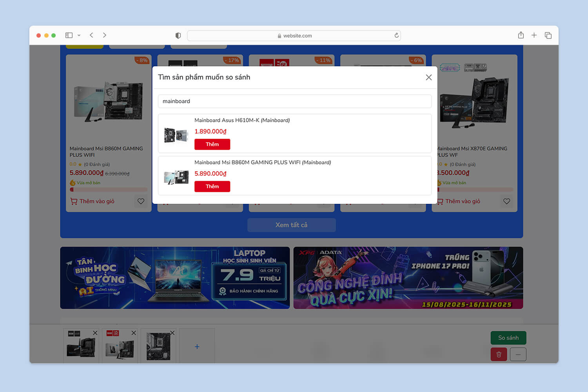Click the Safari sidebar toggle icon
This screenshot has width=588, height=392.
coord(69,35)
